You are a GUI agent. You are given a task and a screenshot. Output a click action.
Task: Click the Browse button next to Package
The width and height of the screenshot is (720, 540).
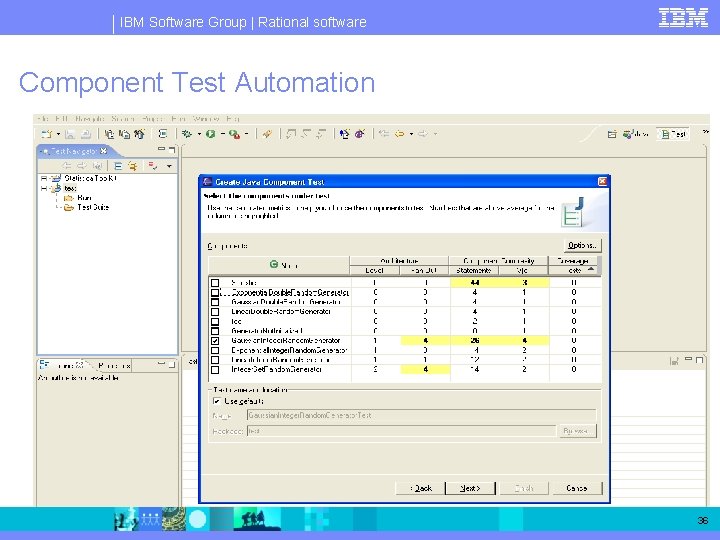coord(576,431)
